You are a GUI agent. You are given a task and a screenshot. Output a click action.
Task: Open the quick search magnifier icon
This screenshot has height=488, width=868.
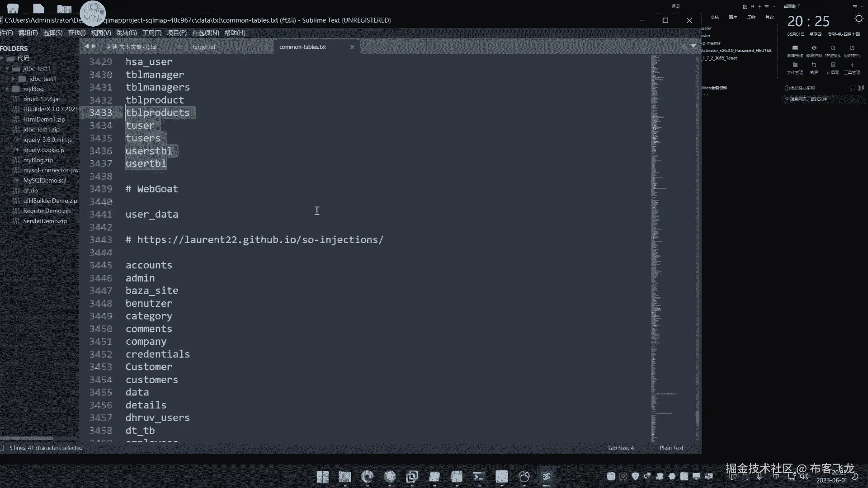click(833, 48)
